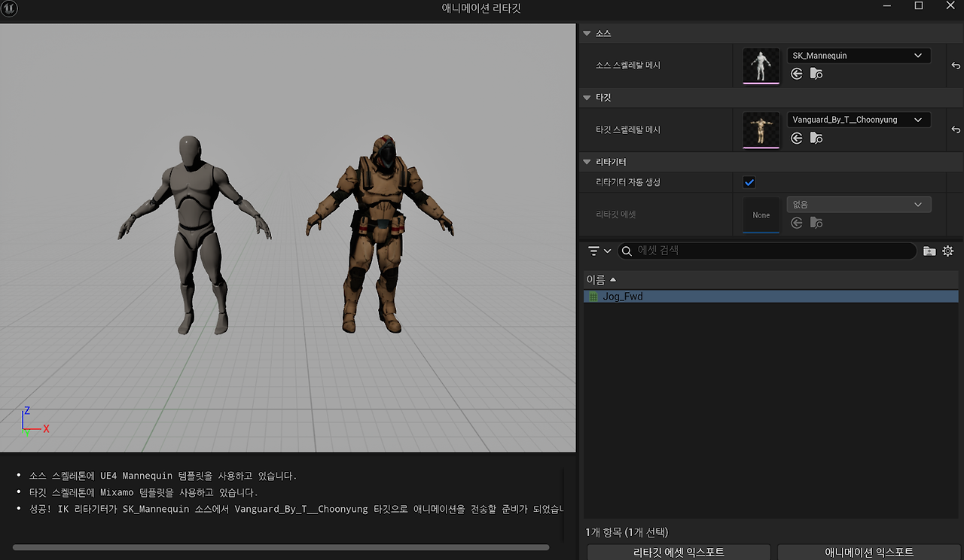Use selected asset for 타깃 스켈레탈 메시
Screen dimensions: 964x560
[x=797, y=138]
